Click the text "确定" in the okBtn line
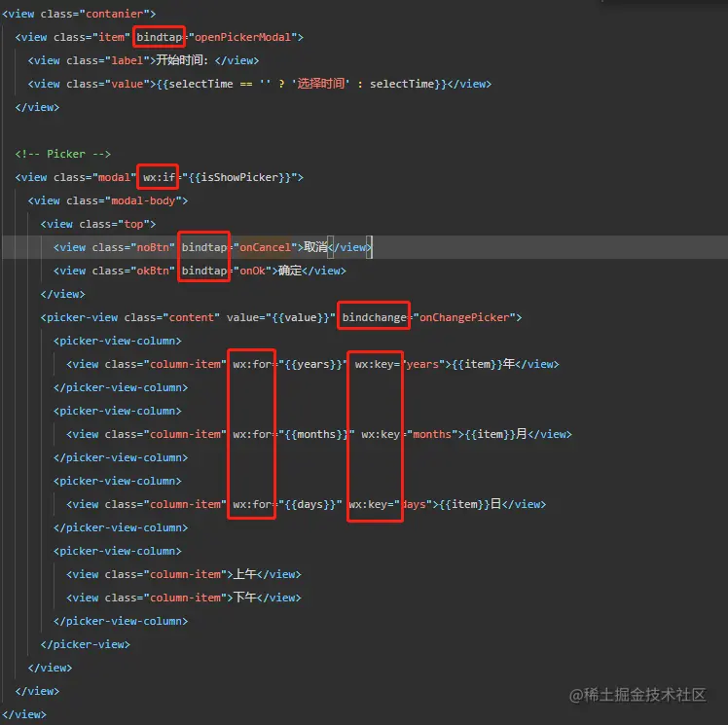The height and width of the screenshot is (725, 728). [x=290, y=271]
